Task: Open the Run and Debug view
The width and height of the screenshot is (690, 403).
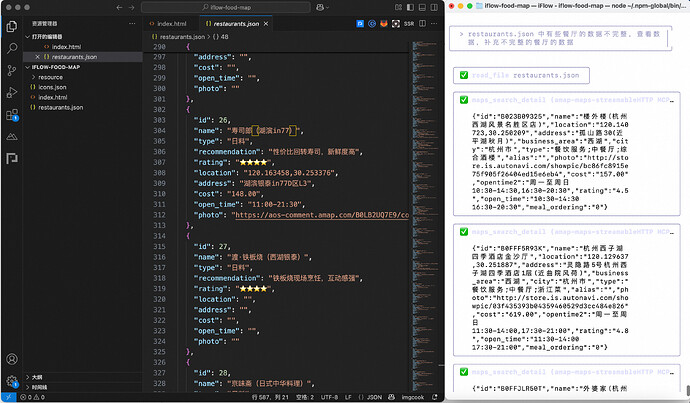Action: click(x=11, y=93)
